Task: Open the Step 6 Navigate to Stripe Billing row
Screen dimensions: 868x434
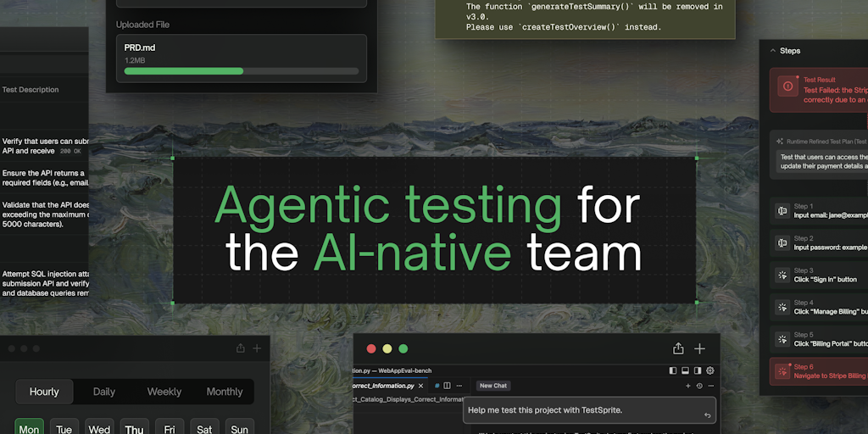Action: (x=819, y=371)
